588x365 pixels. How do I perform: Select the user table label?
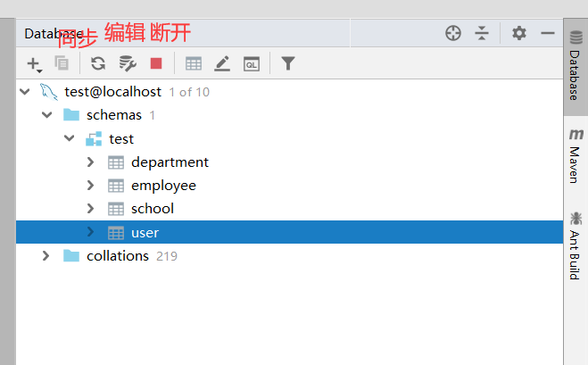(x=145, y=233)
